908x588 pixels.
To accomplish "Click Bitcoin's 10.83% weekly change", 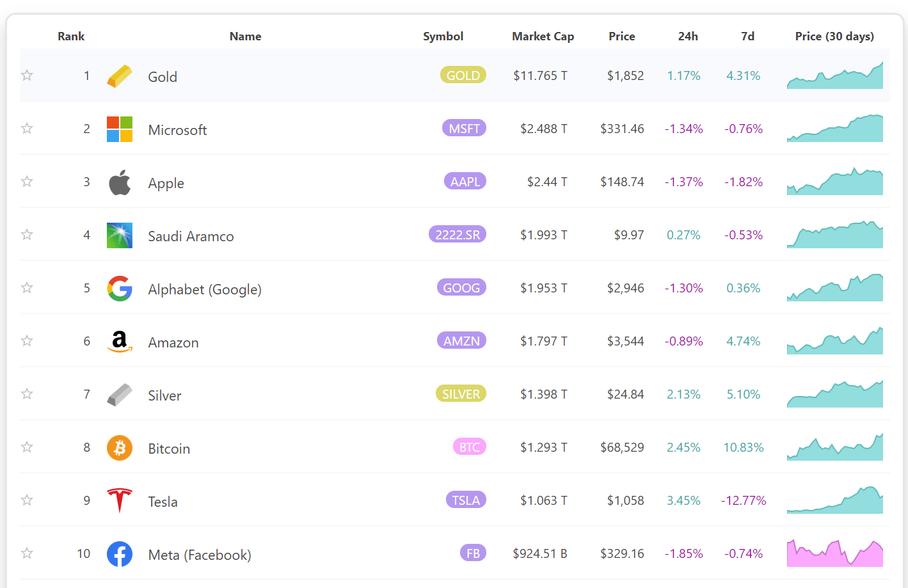I will coord(744,447).
